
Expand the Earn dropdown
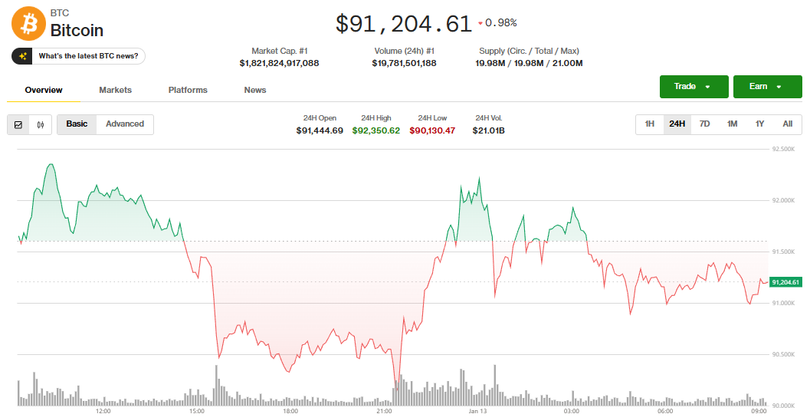click(766, 87)
